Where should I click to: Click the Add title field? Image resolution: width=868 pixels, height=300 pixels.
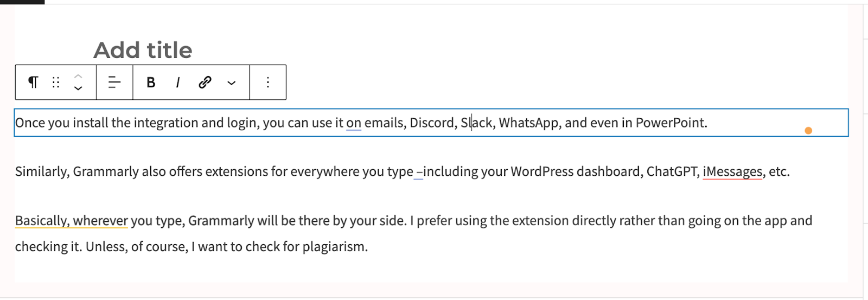pos(143,50)
